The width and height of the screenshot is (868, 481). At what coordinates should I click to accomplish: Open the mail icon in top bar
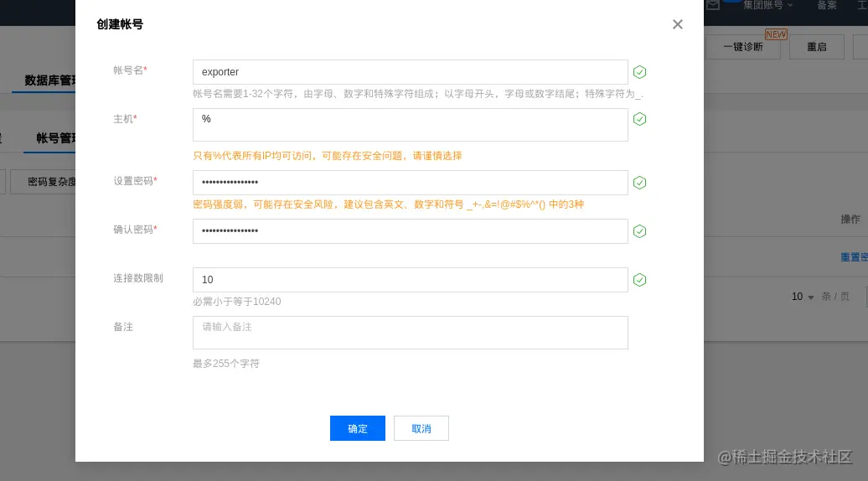pos(713,5)
